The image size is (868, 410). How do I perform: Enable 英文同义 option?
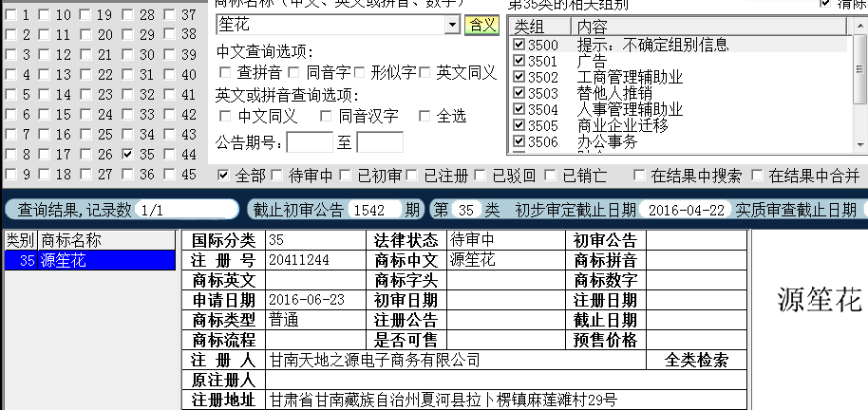click(425, 72)
